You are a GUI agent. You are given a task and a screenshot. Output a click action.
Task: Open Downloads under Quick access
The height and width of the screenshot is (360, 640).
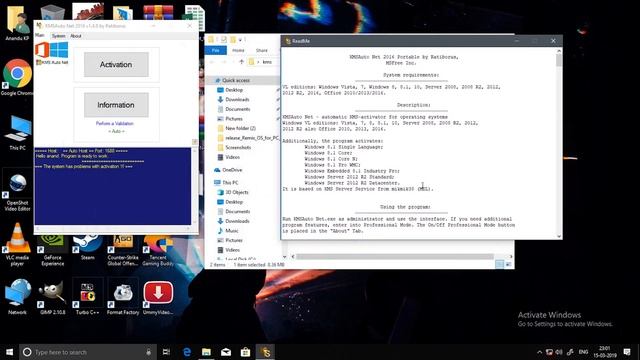coord(237,100)
